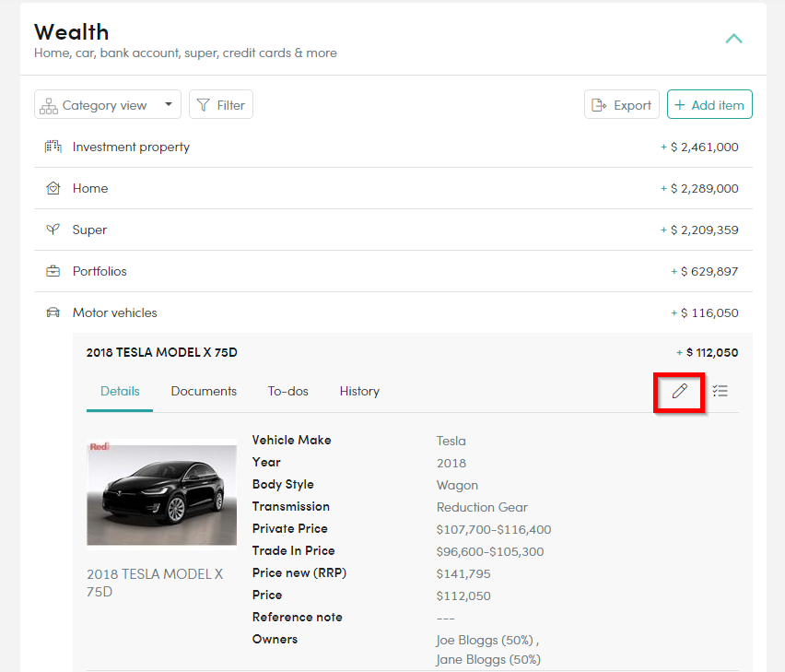Image resolution: width=785 pixels, height=672 pixels.
Task: Click the Category view hierarchy icon
Action: 49,106
